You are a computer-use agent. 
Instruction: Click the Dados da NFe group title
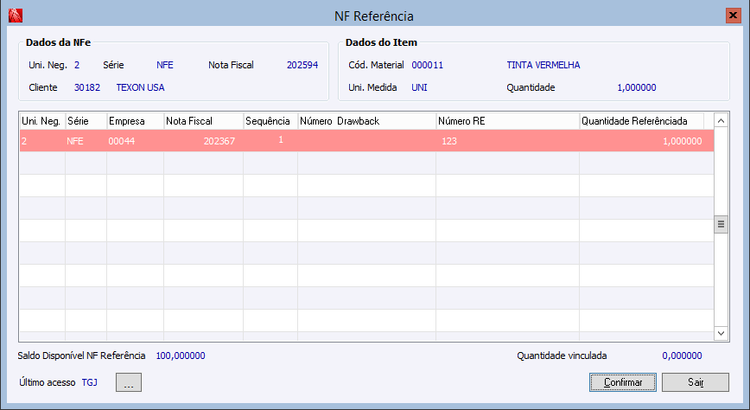click(58, 43)
